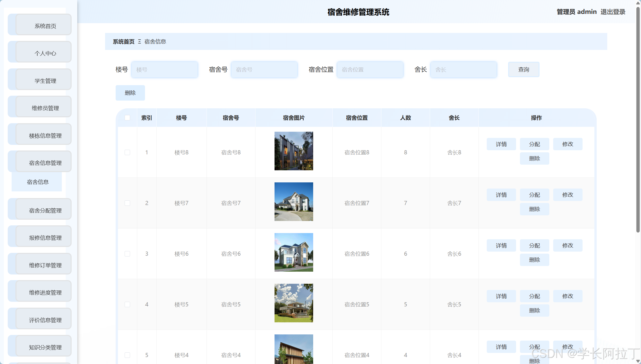641x364 pixels.
Task: Check the checkbox for row 1
Action: pos(127,152)
